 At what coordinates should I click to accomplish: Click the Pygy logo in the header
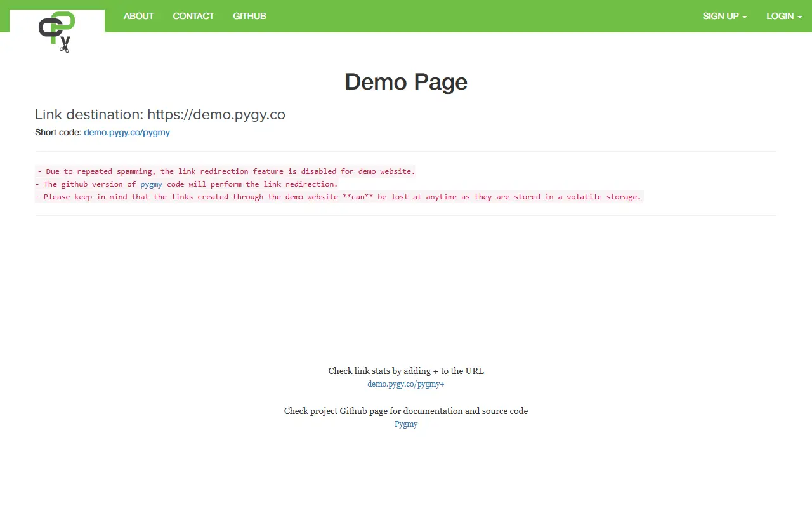[x=57, y=32]
